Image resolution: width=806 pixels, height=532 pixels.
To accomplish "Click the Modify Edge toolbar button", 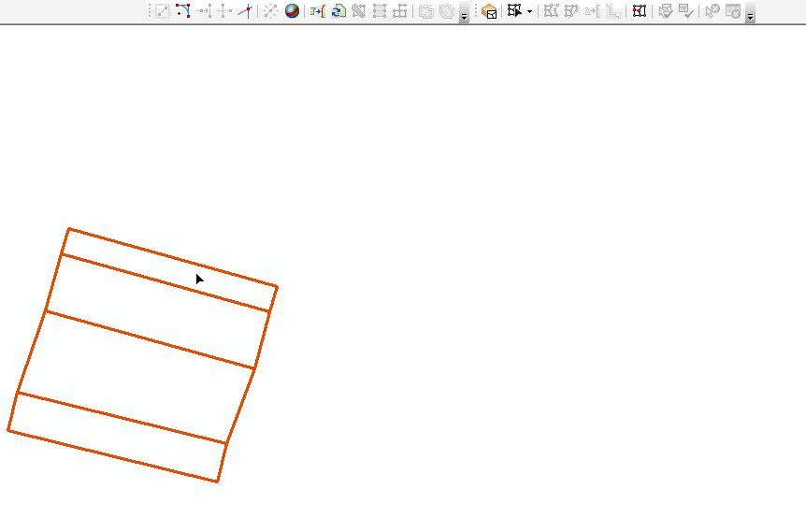I will pos(551,11).
